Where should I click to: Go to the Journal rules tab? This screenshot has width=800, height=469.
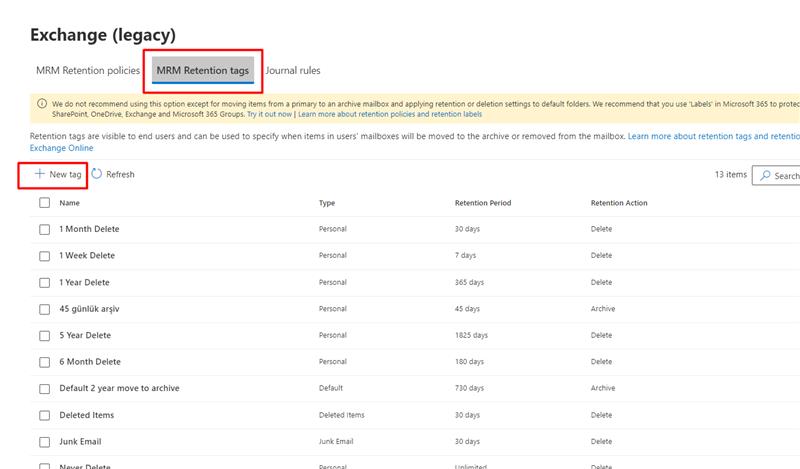tap(293, 71)
